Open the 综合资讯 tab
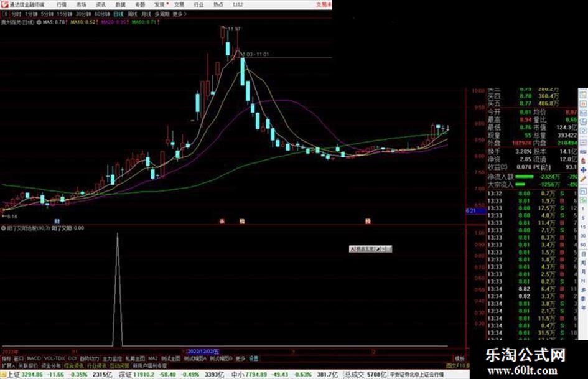 coord(74,365)
